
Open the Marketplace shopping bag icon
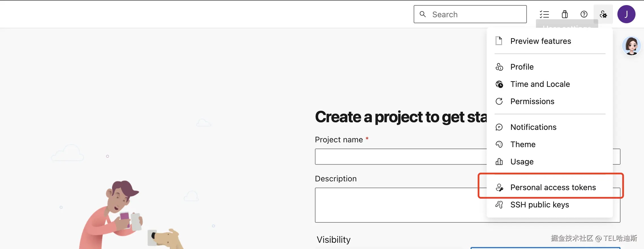(564, 14)
